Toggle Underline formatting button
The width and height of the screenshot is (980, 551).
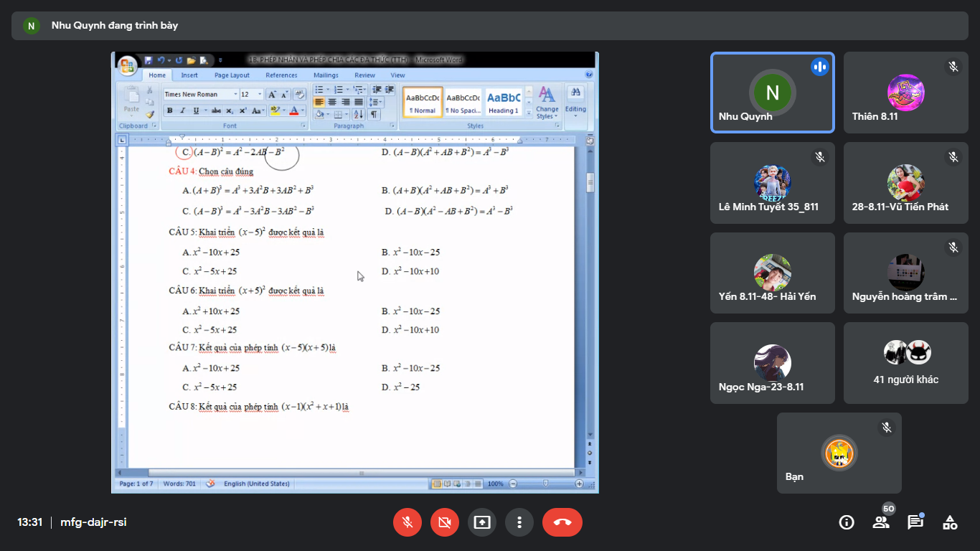coord(196,110)
